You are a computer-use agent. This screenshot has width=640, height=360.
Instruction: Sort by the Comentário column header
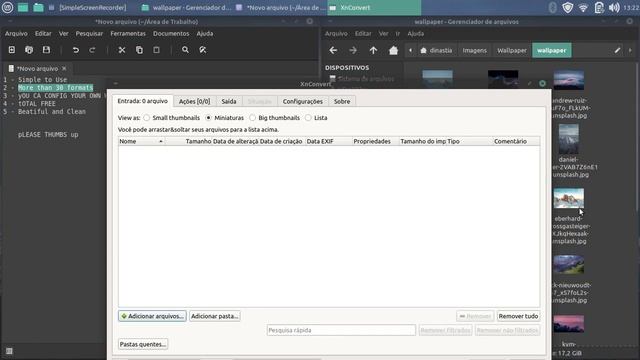[516, 141]
